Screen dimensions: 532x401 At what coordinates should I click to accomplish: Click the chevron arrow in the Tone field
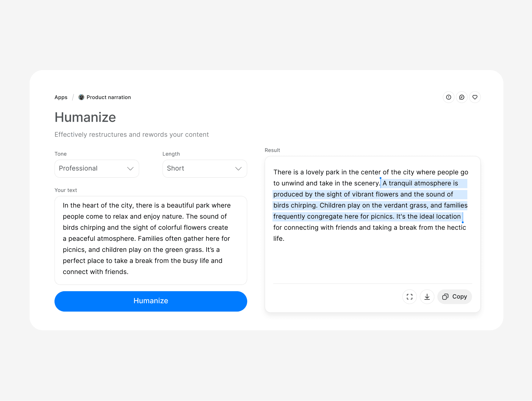pos(130,169)
